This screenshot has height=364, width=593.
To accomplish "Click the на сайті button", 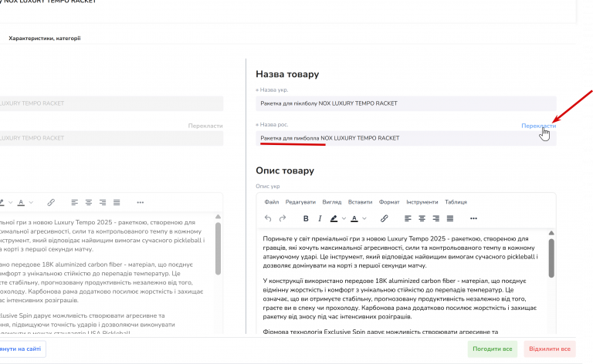I will 21,349.
